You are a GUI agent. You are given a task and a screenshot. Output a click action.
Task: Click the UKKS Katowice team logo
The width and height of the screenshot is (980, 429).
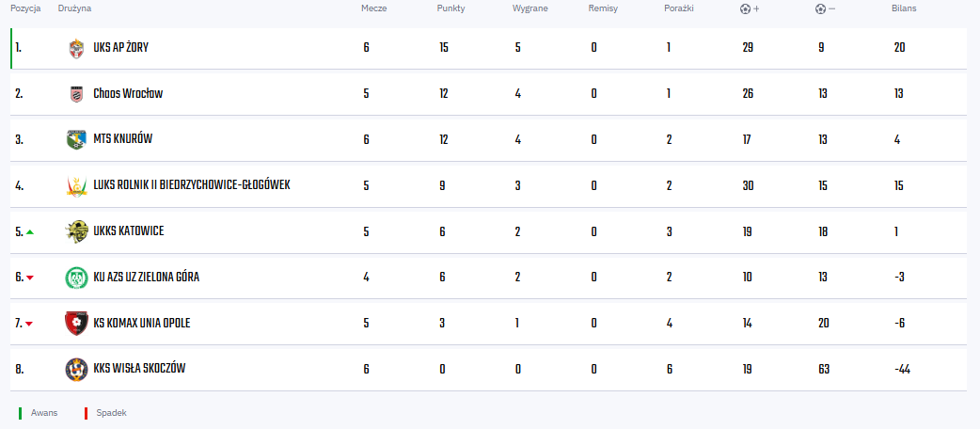pyautogui.click(x=76, y=231)
